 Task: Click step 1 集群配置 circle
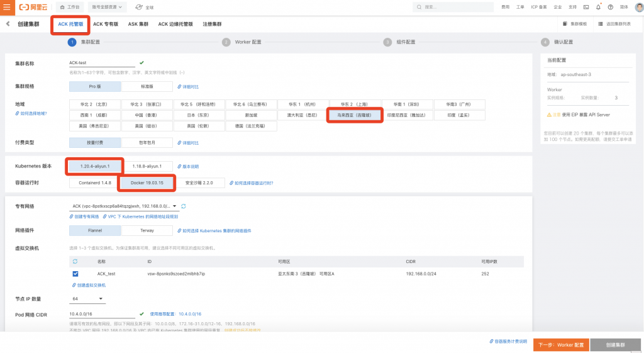(x=72, y=42)
